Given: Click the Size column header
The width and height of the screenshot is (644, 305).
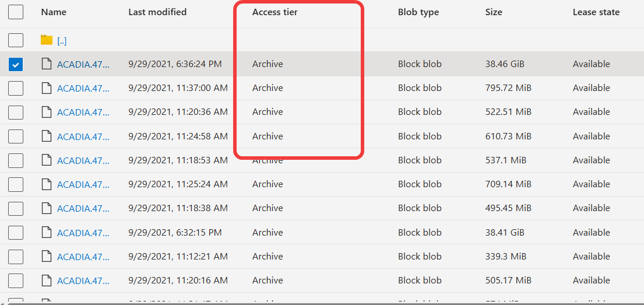Looking at the screenshot, I should pos(494,12).
